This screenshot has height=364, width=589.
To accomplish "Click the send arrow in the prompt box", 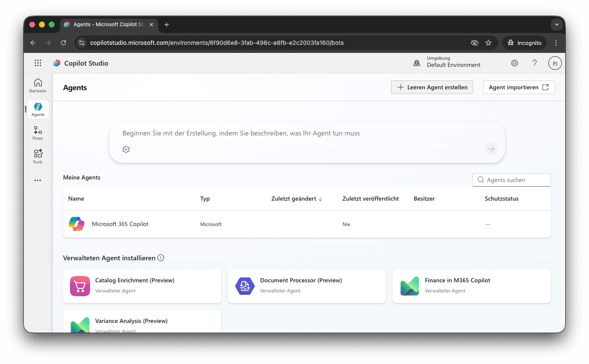I will (x=491, y=149).
